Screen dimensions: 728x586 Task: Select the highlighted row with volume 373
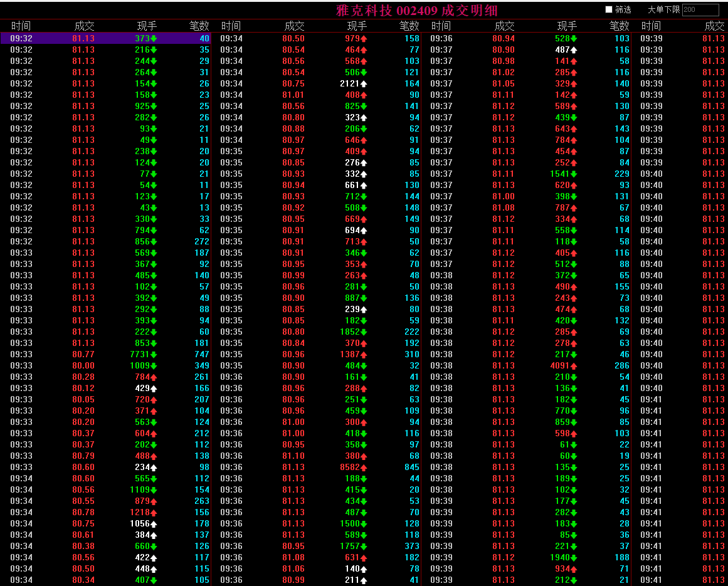coord(105,38)
